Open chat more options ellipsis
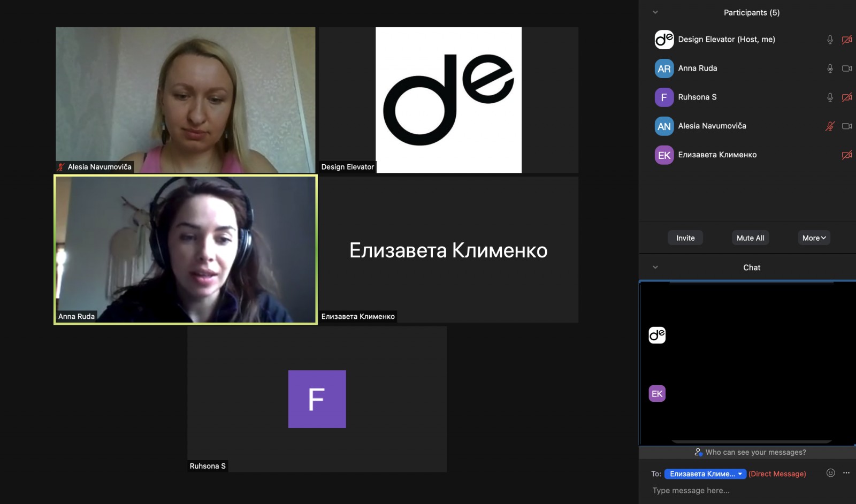 coord(846,473)
